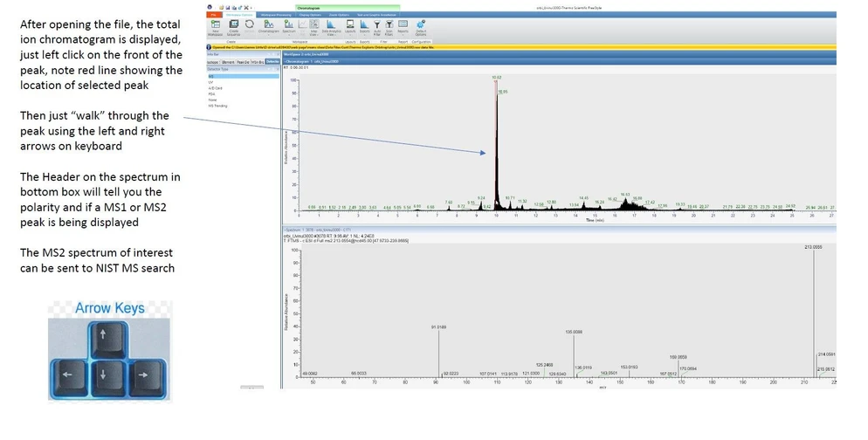Switch to the Detector info bar tab

coord(272,62)
